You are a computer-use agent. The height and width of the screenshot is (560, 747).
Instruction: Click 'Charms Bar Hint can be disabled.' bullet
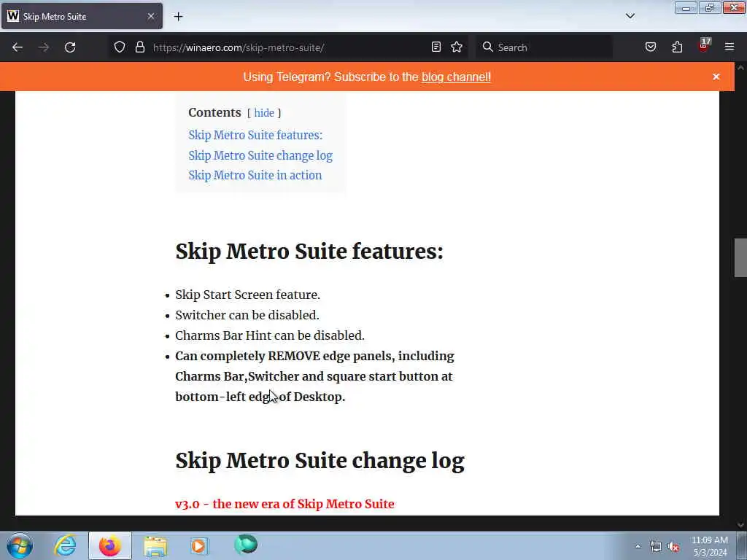tap(270, 335)
